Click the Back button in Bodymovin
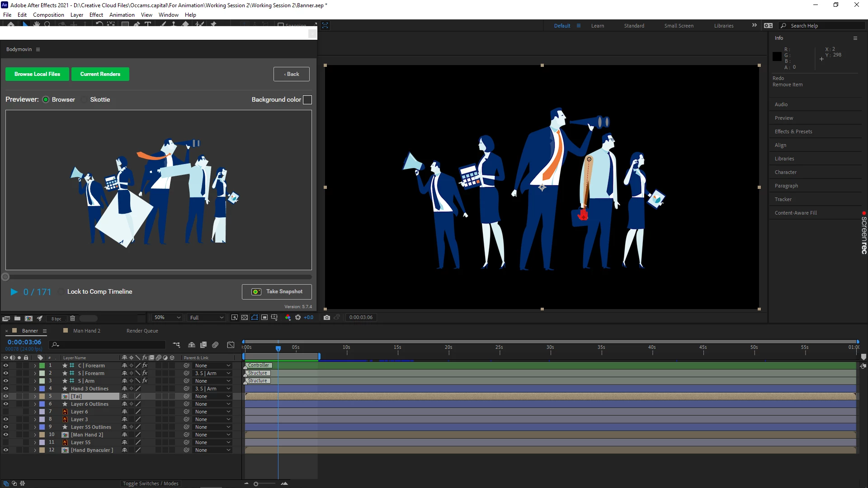Image resolution: width=868 pixels, height=488 pixels. pyautogui.click(x=291, y=74)
